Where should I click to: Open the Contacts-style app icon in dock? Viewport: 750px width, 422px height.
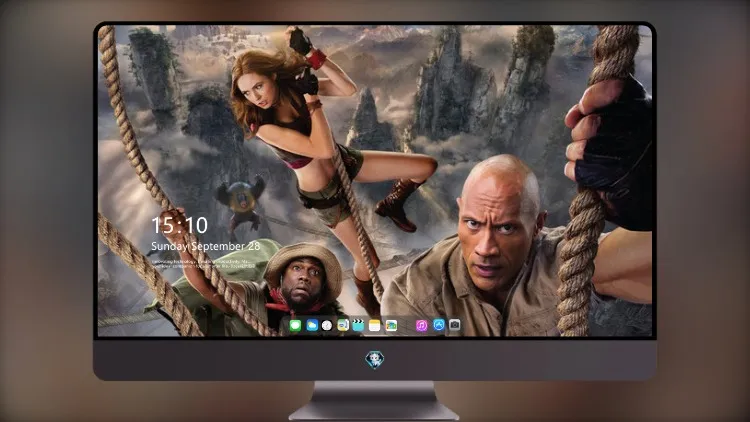(x=342, y=325)
